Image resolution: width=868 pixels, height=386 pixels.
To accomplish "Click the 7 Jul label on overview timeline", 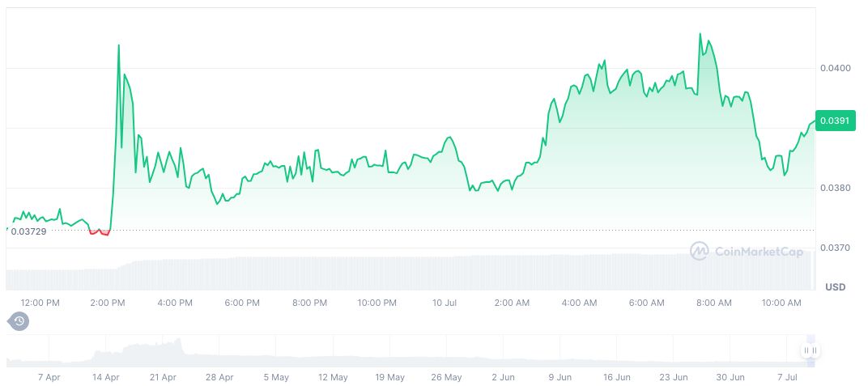I will (x=786, y=377).
